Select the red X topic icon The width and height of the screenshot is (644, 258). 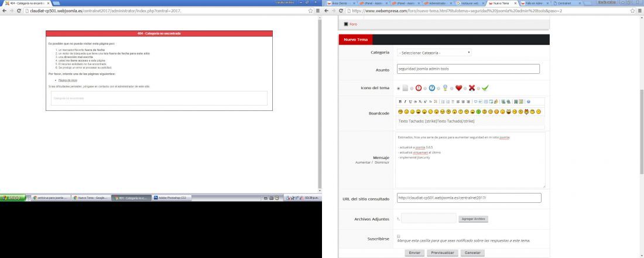click(x=471, y=88)
